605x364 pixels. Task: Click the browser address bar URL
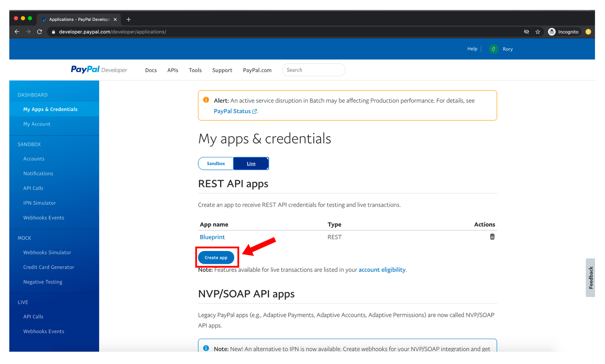pyautogui.click(x=112, y=32)
